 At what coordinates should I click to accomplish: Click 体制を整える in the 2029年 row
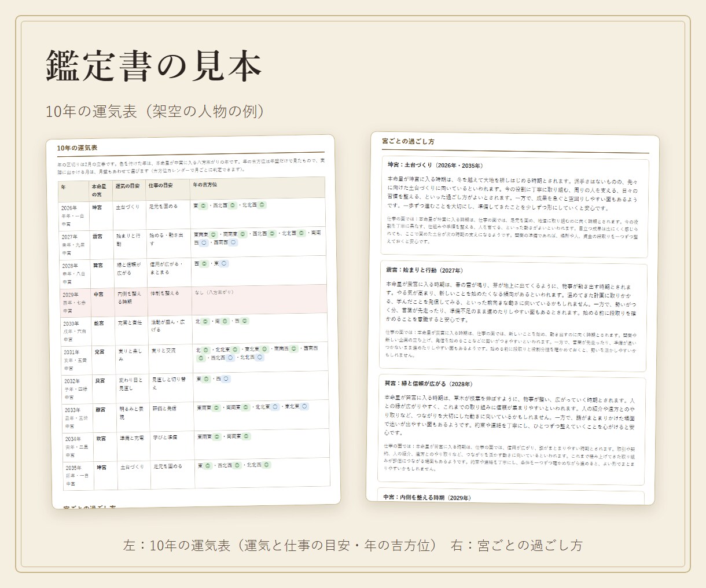coord(165,293)
